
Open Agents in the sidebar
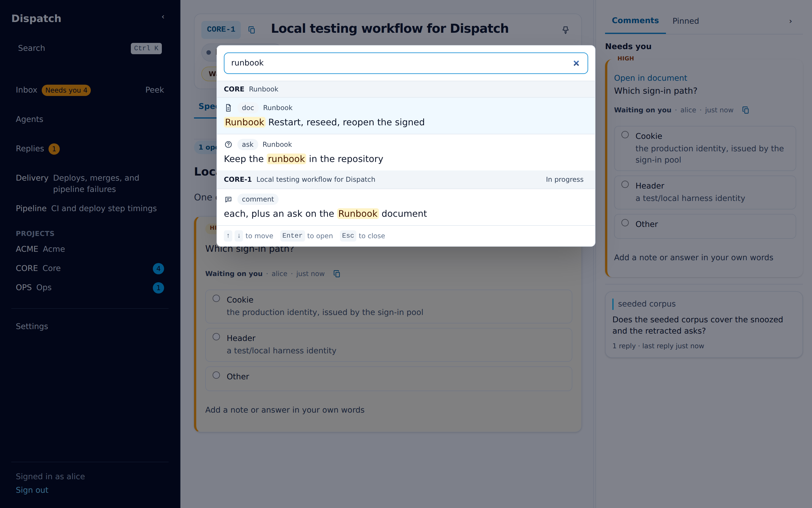[x=30, y=119]
